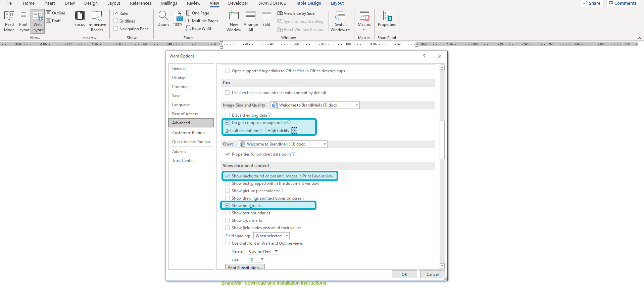Click the OK button
This screenshot has height=291, width=644.
point(404,275)
